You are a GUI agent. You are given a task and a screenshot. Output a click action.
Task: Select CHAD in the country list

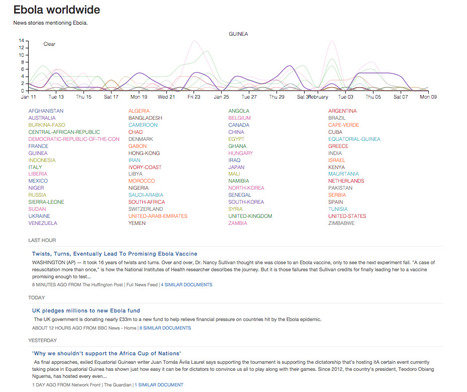[135, 132]
